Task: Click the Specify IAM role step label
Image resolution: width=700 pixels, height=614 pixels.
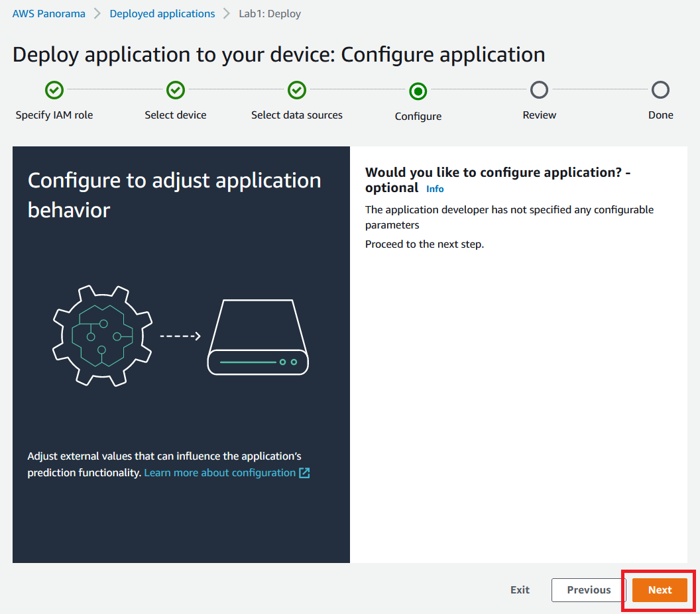Action: coord(54,115)
